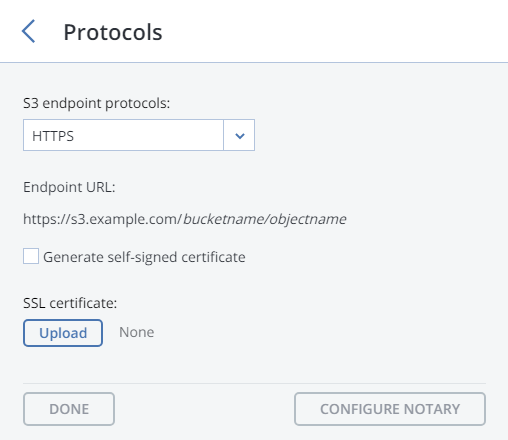Select the 'S3 endpoint protocols:' label

96,104
